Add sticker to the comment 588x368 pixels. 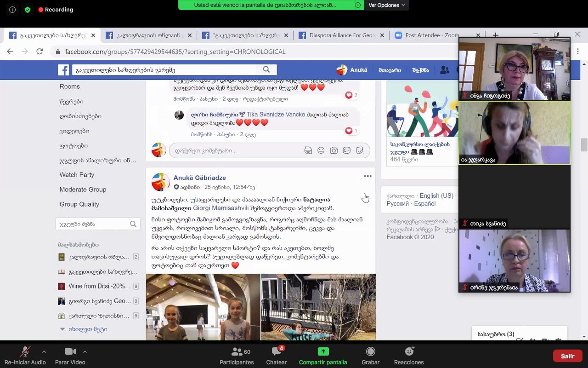click(360, 150)
